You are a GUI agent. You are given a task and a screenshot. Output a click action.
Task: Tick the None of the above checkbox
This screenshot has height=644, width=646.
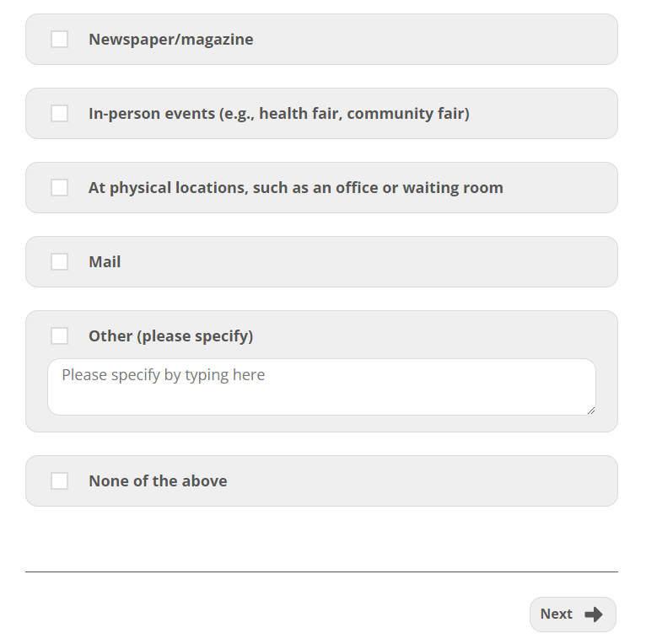click(x=59, y=481)
